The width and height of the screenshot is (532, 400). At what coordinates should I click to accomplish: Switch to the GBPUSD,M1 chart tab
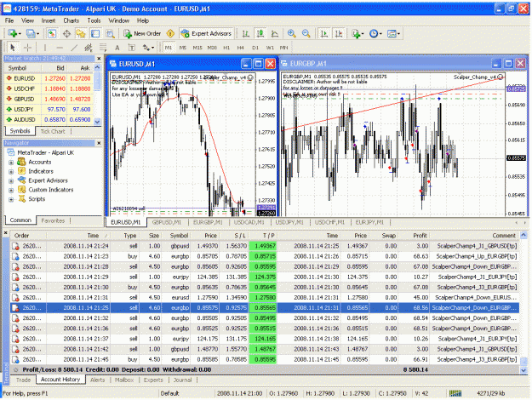coord(167,222)
